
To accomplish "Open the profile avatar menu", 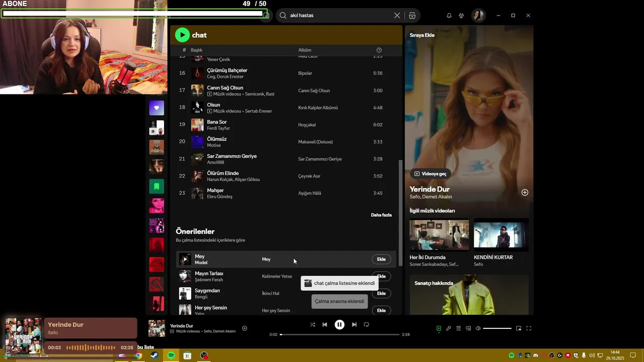I will click(478, 16).
